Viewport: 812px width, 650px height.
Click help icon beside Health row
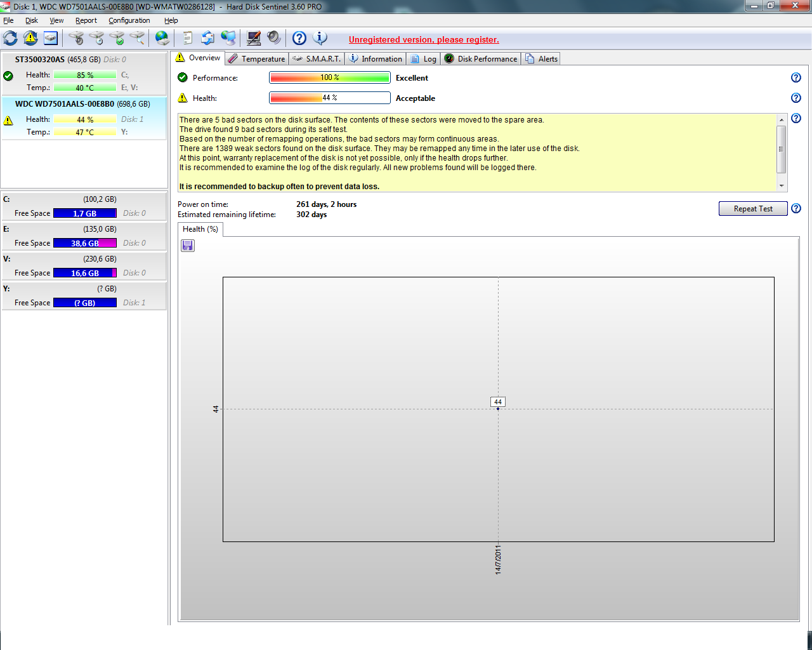click(x=796, y=98)
